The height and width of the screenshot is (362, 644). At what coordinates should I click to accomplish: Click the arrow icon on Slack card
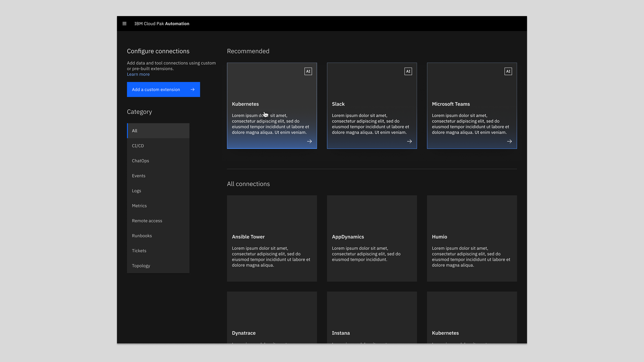409,141
